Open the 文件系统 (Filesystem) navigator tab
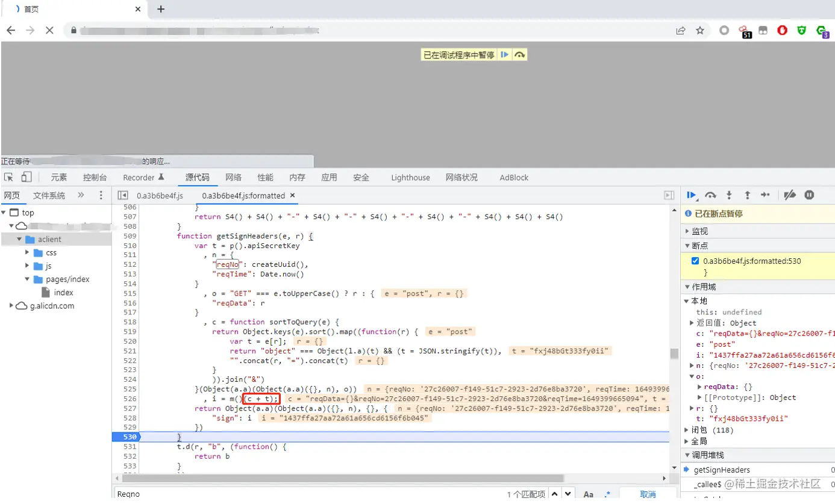The height and width of the screenshot is (504, 835). click(49, 195)
